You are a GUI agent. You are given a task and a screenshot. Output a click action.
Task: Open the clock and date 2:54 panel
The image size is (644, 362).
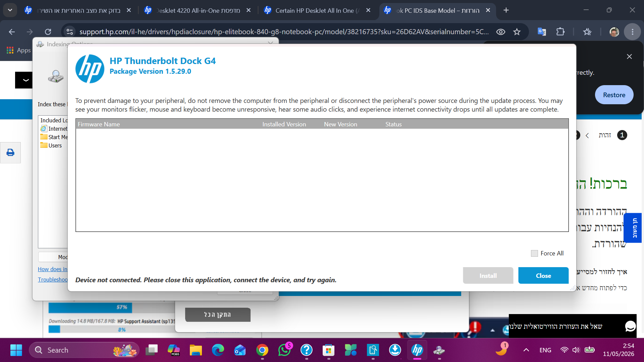click(x=619, y=350)
